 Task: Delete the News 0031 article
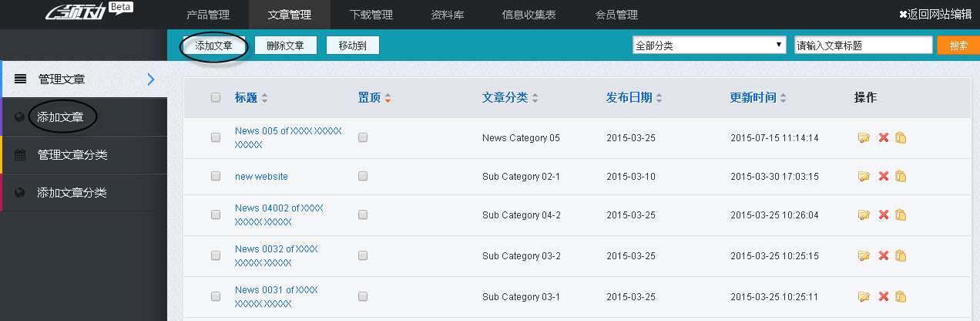(884, 296)
